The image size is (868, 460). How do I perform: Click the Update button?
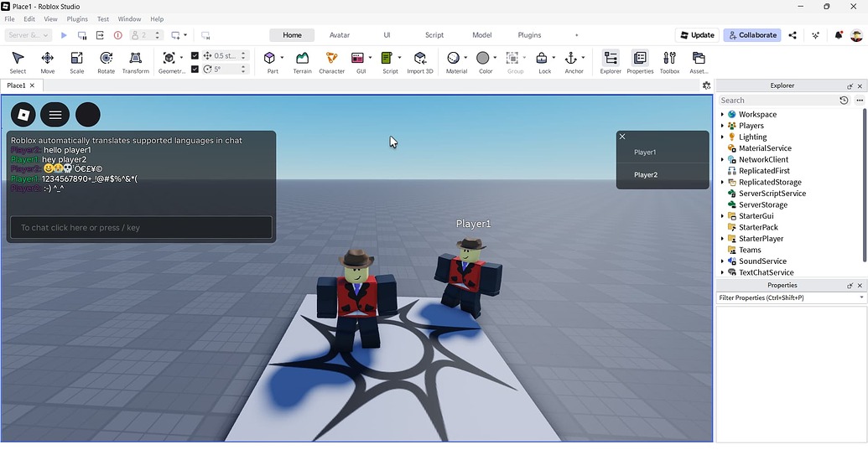point(697,35)
